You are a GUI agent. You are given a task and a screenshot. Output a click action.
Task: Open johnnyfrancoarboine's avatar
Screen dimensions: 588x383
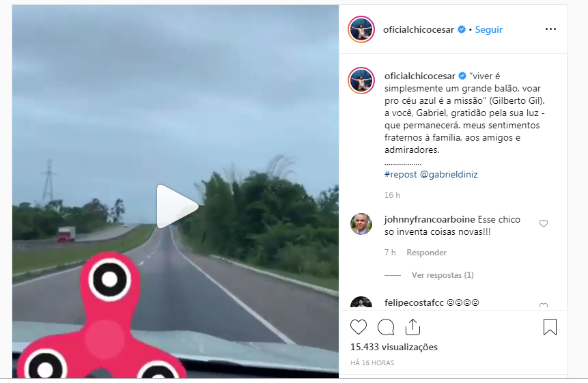[x=361, y=224]
